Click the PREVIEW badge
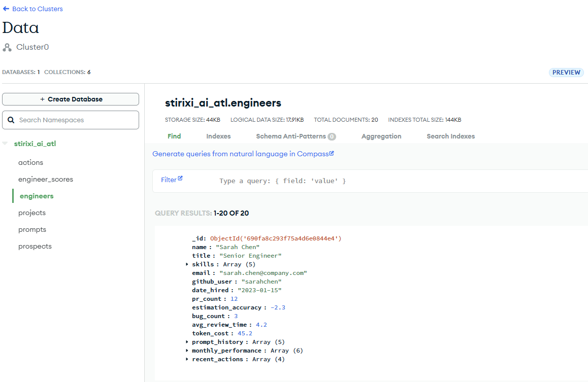The height and width of the screenshot is (382, 588). (x=566, y=72)
